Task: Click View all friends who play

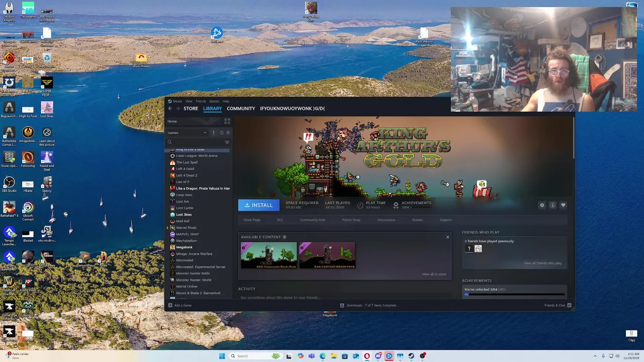Action: coord(543,263)
